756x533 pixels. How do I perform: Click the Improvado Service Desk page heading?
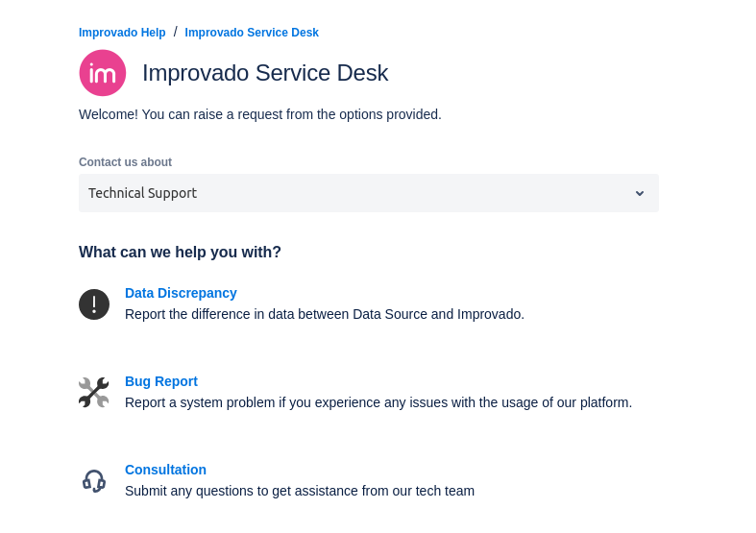265,73
